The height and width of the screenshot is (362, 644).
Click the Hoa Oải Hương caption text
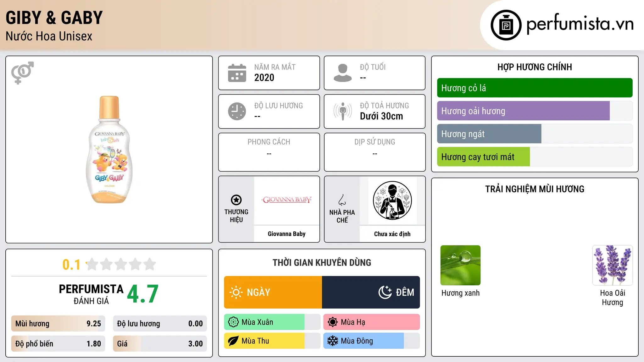point(613,298)
